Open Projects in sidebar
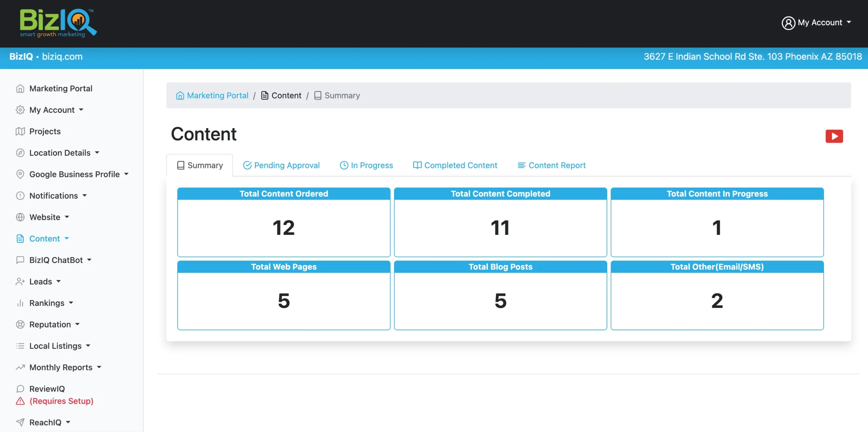Image resolution: width=868 pixels, height=432 pixels. pyautogui.click(x=45, y=131)
